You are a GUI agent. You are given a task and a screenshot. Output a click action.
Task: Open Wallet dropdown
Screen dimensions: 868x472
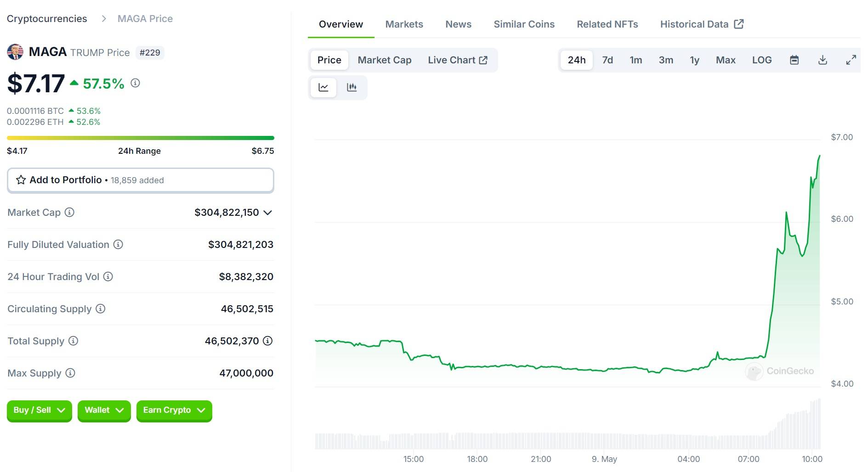pyautogui.click(x=104, y=410)
